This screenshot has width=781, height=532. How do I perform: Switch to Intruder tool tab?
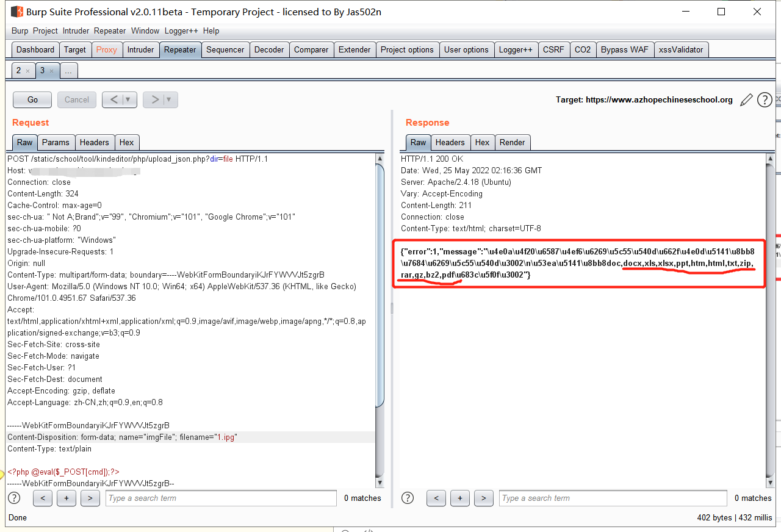click(141, 50)
